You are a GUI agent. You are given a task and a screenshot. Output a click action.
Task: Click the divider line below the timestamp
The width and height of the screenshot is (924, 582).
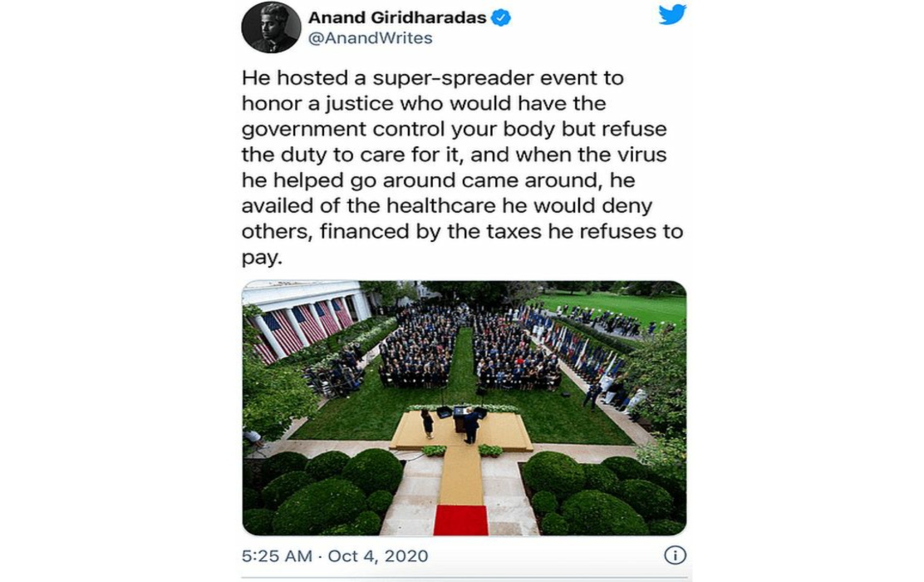(x=464, y=579)
